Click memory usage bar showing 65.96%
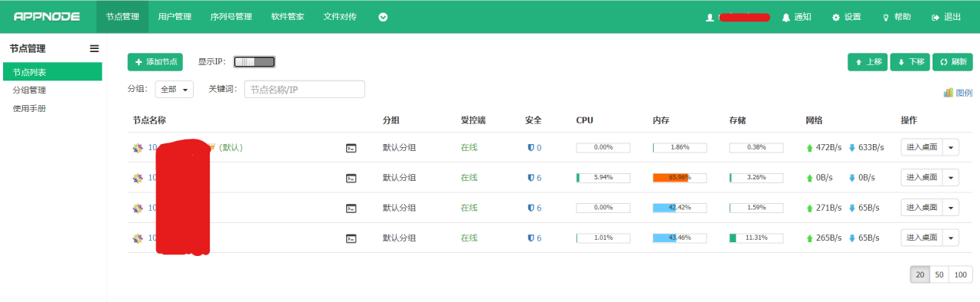Viewport: 980px width, 302px height. tap(680, 178)
